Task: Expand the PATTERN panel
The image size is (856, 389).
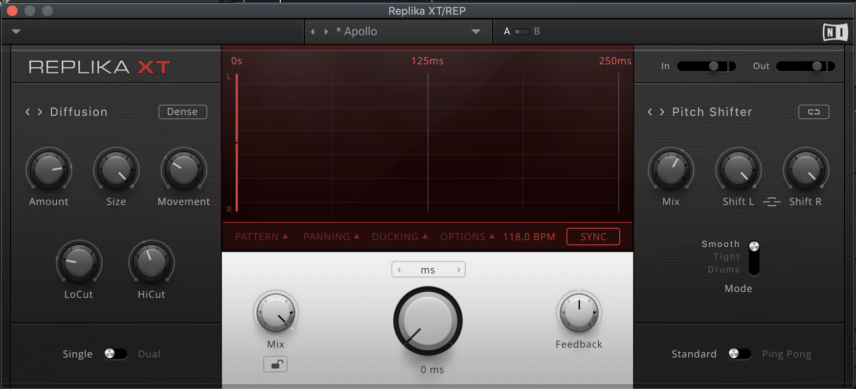Action: click(261, 237)
